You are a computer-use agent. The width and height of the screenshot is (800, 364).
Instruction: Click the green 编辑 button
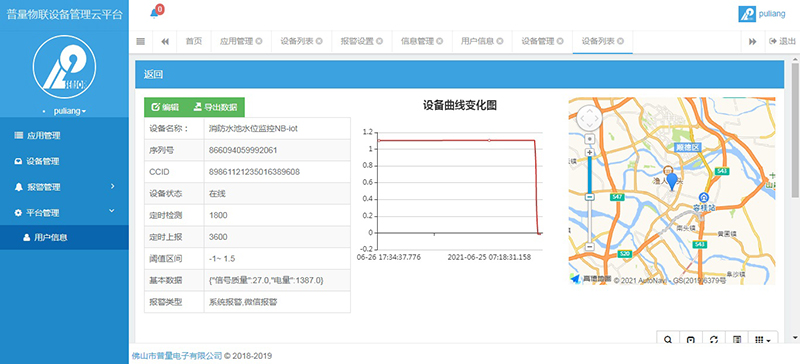coord(166,107)
